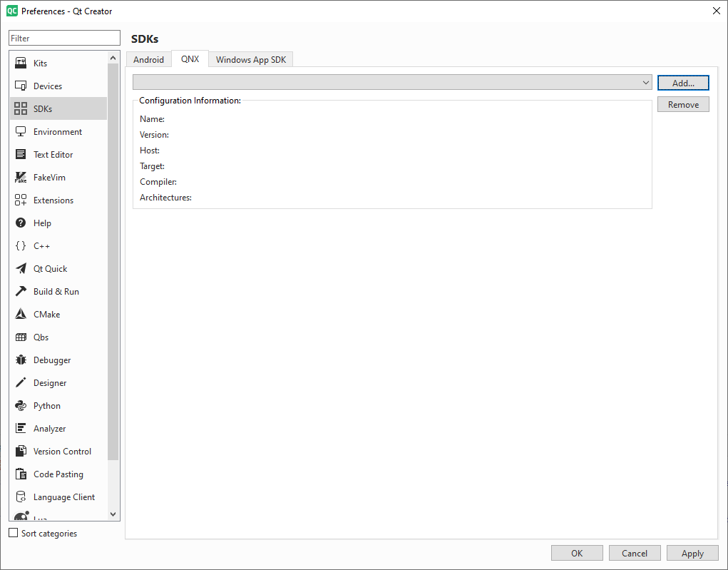
Task: Open the Qt Quick paper plane icon
Action: pos(21,268)
